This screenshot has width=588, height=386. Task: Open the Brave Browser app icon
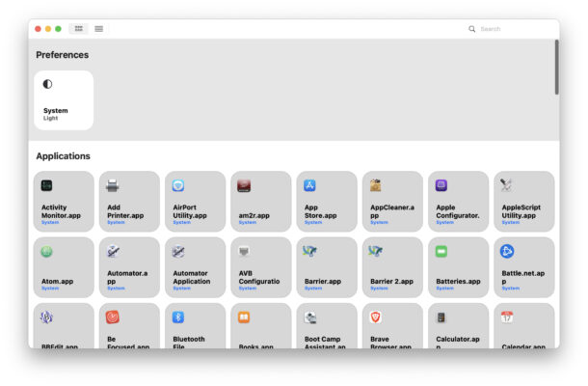point(376,317)
